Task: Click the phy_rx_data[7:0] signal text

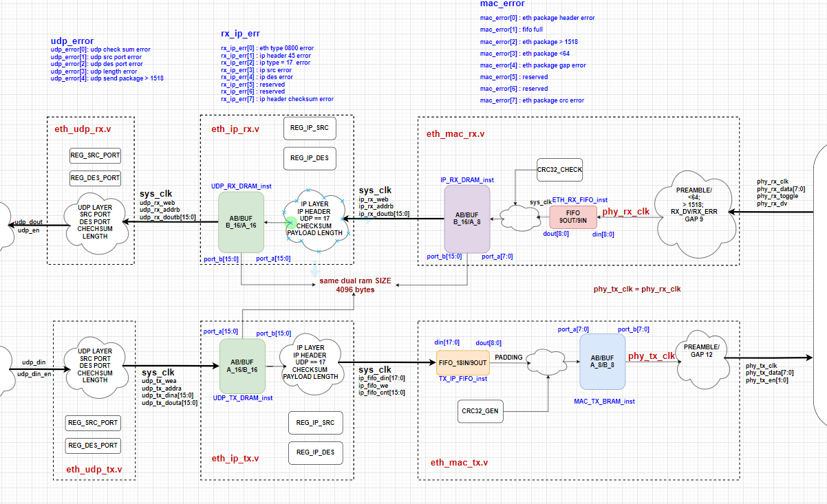Action: tap(781, 189)
